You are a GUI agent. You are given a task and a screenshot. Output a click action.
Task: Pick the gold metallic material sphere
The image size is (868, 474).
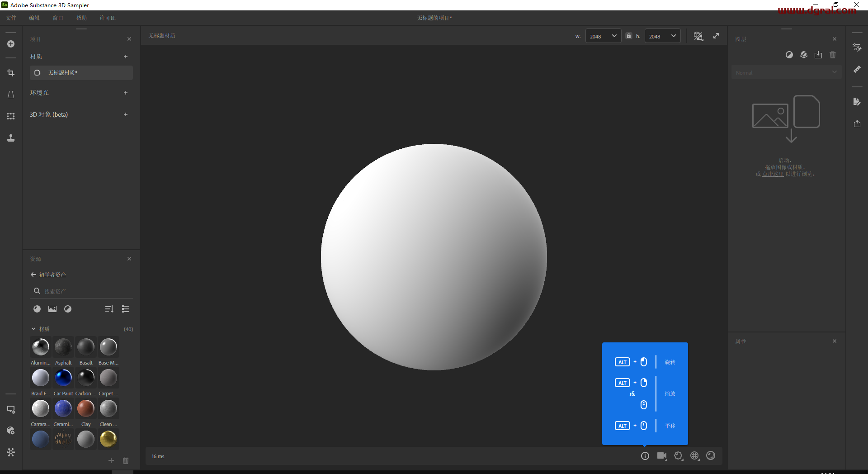108,439
